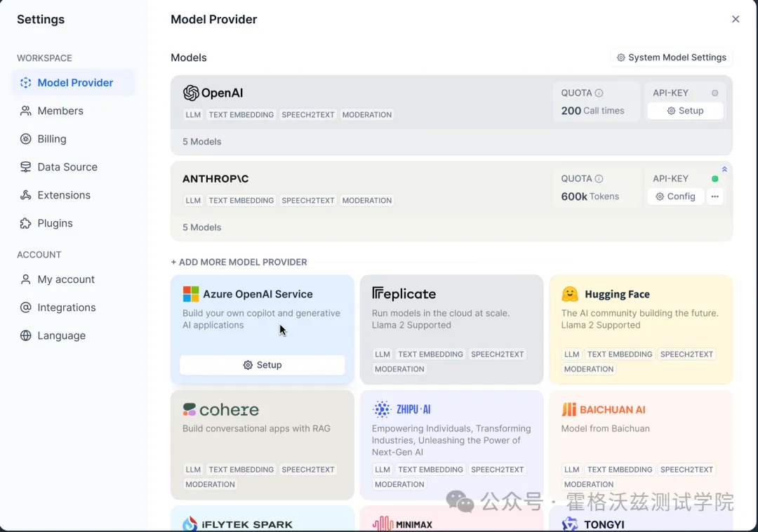Click '200 Call times' quota value
This screenshot has height=532, width=758.
pyautogui.click(x=592, y=111)
